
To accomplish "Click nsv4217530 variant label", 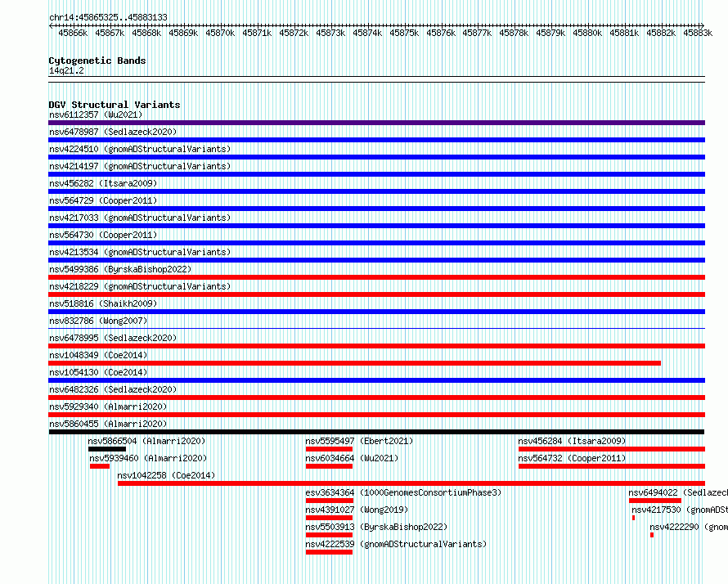I will click(680, 510).
